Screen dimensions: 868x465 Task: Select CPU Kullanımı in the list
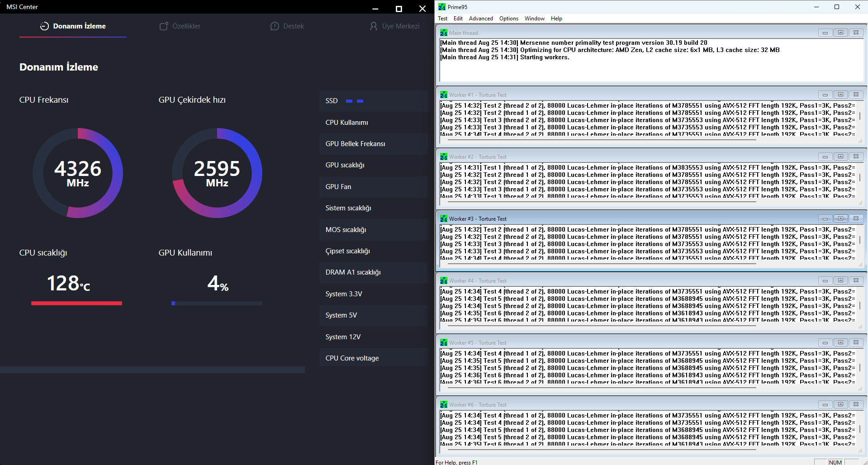click(373, 123)
